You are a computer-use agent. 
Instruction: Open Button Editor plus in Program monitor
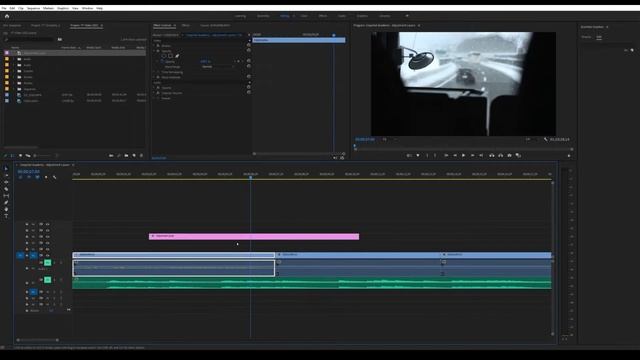pyautogui.click(x=569, y=156)
